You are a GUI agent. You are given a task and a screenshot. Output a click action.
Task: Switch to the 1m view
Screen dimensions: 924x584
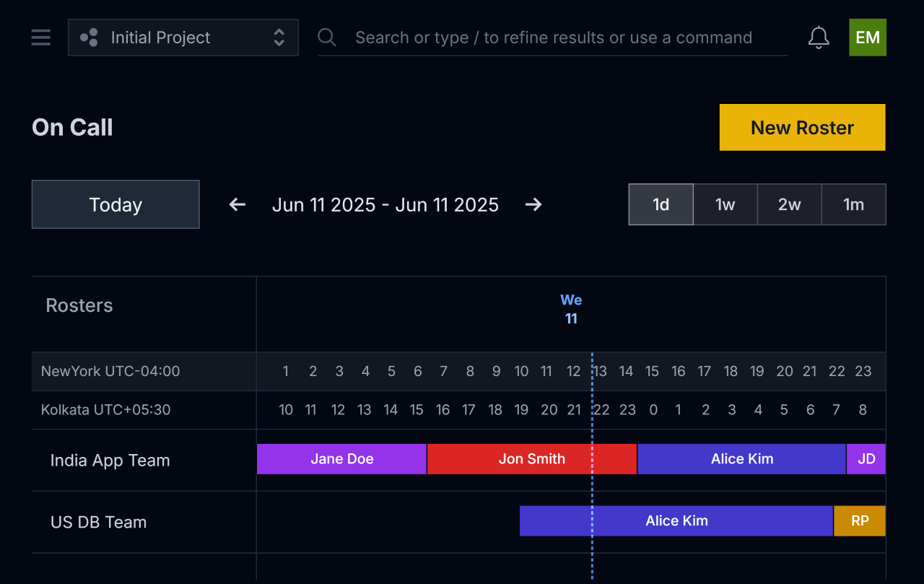[x=853, y=205]
